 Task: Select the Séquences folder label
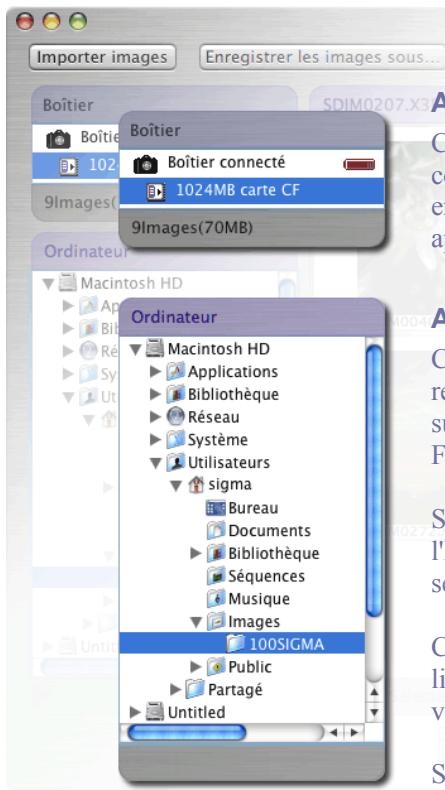(x=267, y=576)
